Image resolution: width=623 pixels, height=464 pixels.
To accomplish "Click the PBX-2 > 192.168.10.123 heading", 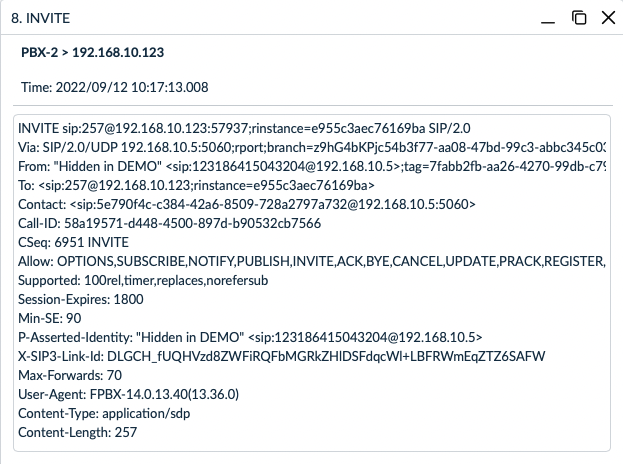I will 92,52.
